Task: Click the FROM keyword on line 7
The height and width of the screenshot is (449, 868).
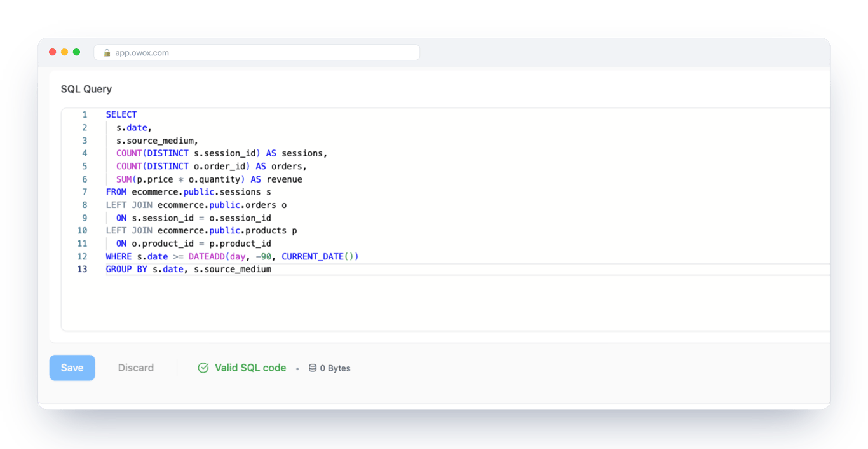Action: 116,192
